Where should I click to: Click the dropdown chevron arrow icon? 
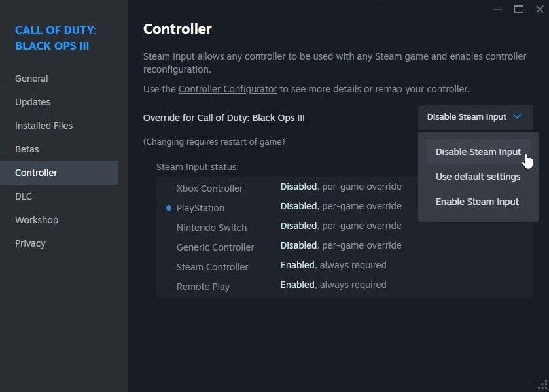pos(517,117)
